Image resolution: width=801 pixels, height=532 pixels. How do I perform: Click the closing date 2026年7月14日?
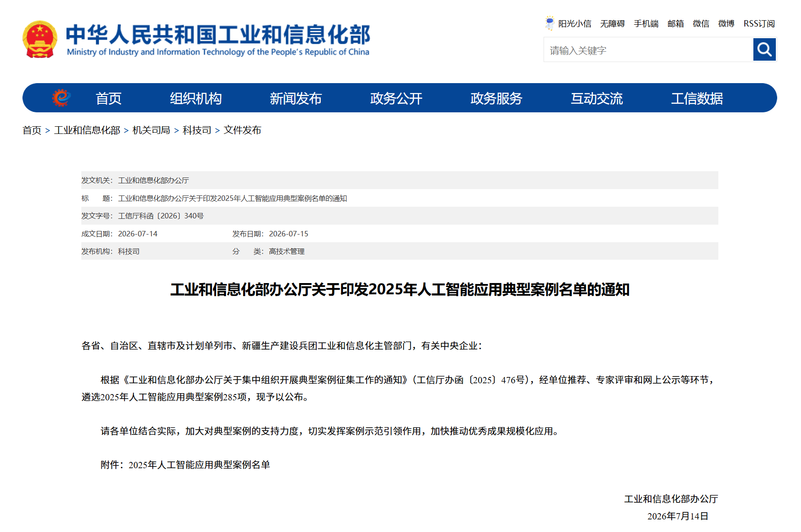677,516
